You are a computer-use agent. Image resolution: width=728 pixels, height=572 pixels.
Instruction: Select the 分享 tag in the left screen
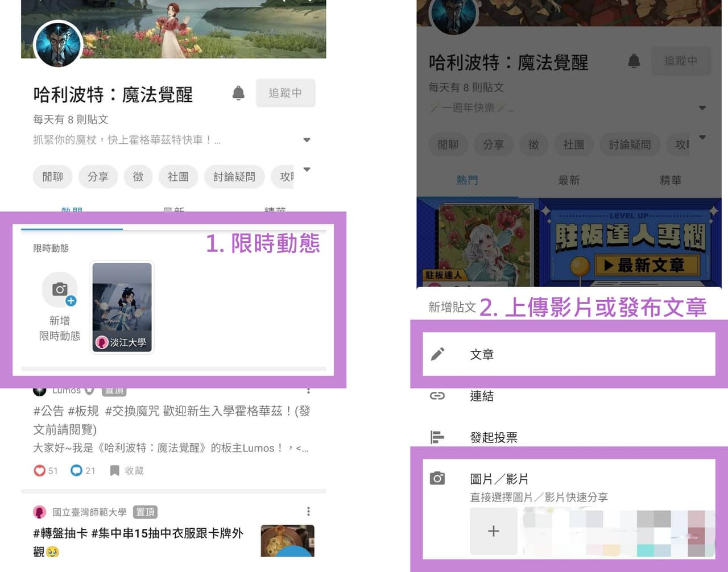[x=98, y=177]
